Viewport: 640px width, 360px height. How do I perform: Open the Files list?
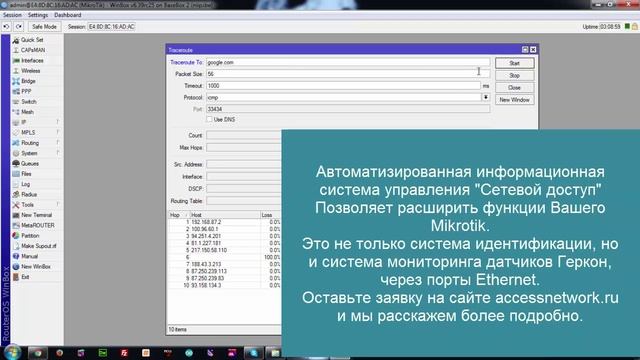pos(26,174)
